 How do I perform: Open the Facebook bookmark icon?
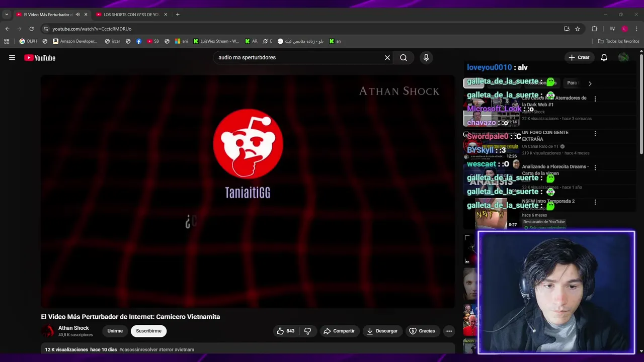[x=139, y=41]
